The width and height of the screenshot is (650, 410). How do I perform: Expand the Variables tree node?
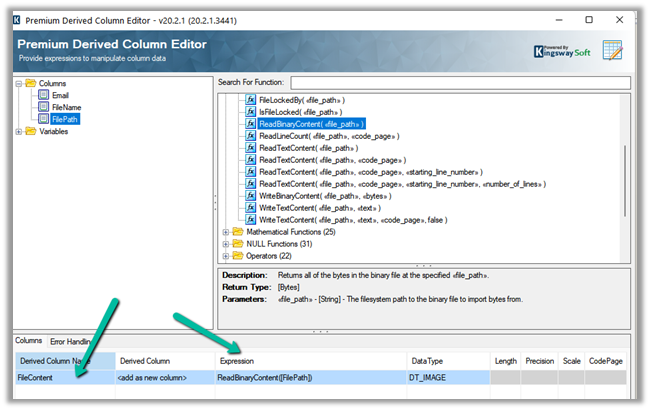pyautogui.click(x=19, y=131)
